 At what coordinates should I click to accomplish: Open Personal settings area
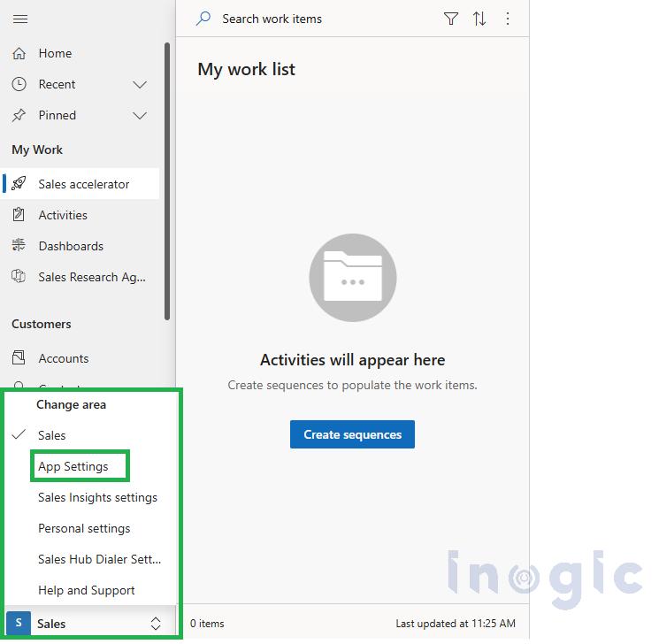click(x=84, y=528)
